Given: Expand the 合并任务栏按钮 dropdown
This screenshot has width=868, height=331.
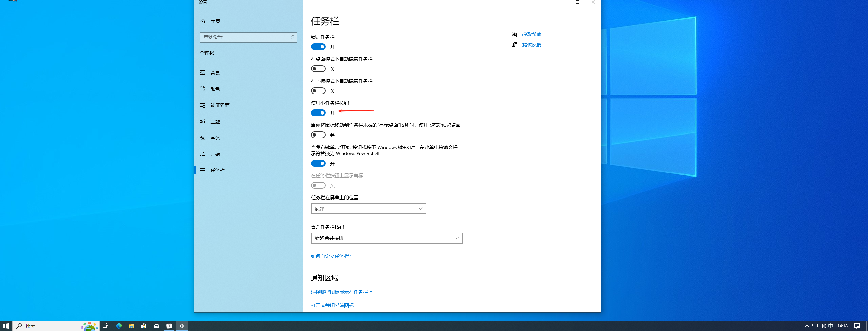Looking at the screenshot, I should pyautogui.click(x=387, y=238).
